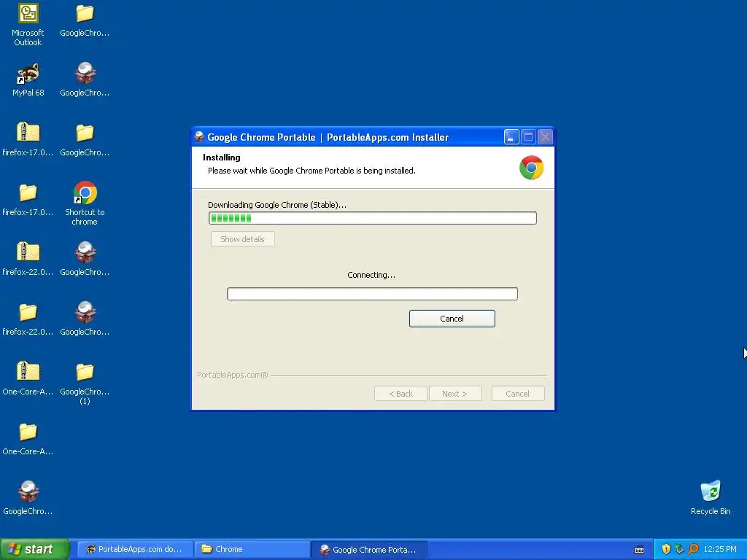Image resolution: width=747 pixels, height=560 pixels.
Task: Click the yellow security shield tray icon
Action: 666,549
